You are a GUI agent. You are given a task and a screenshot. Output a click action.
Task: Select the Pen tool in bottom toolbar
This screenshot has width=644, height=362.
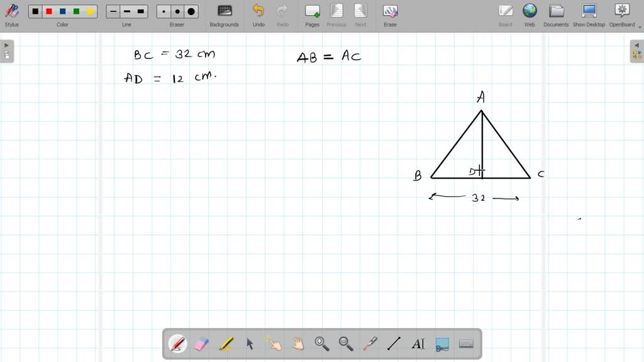pos(178,343)
